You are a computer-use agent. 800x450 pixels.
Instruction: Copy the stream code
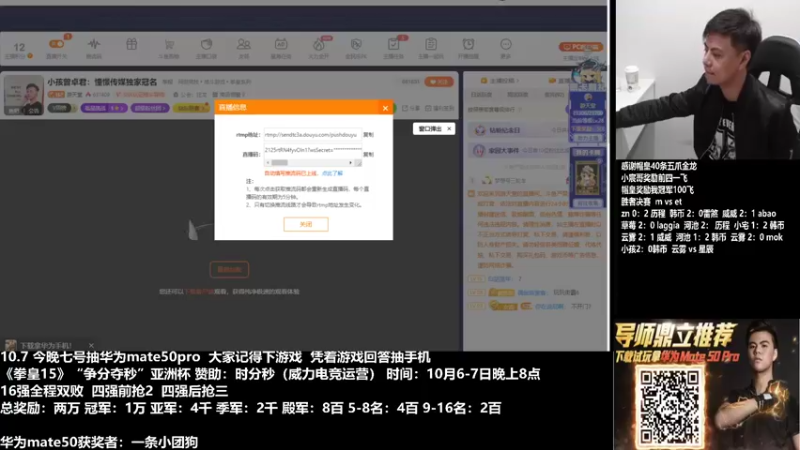tap(368, 154)
